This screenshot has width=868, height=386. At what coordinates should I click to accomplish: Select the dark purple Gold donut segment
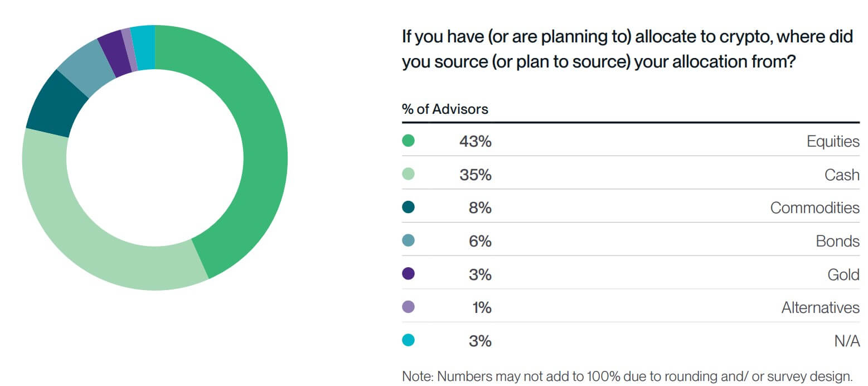113,52
